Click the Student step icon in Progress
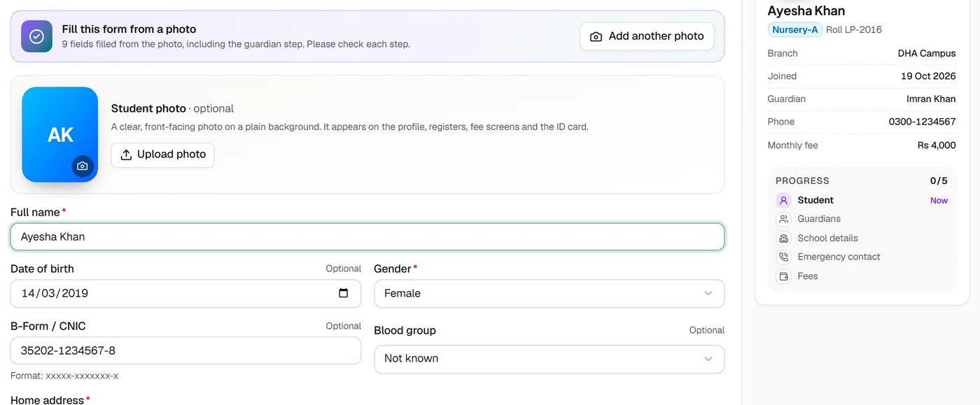This screenshot has width=980, height=405. point(783,200)
